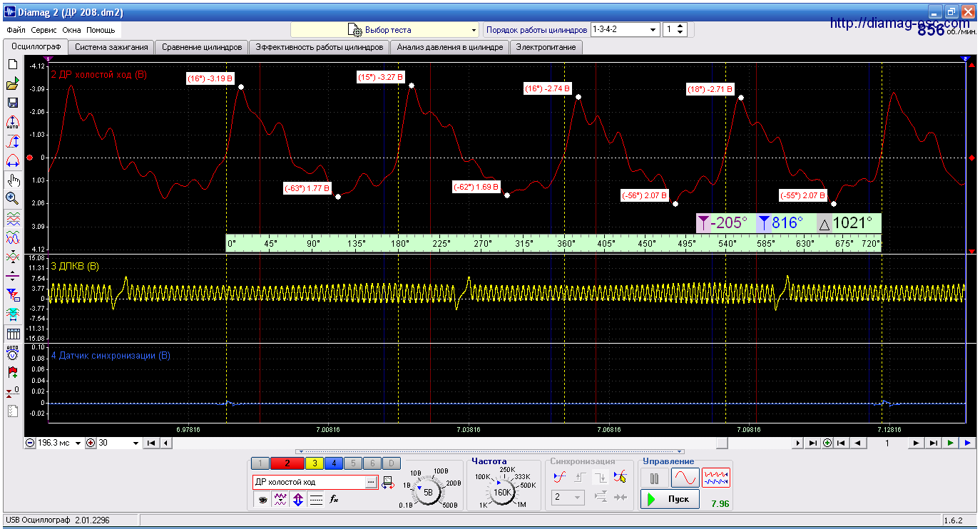
Task: Click the crossed waveforms with arrows icon
Action: (12, 256)
